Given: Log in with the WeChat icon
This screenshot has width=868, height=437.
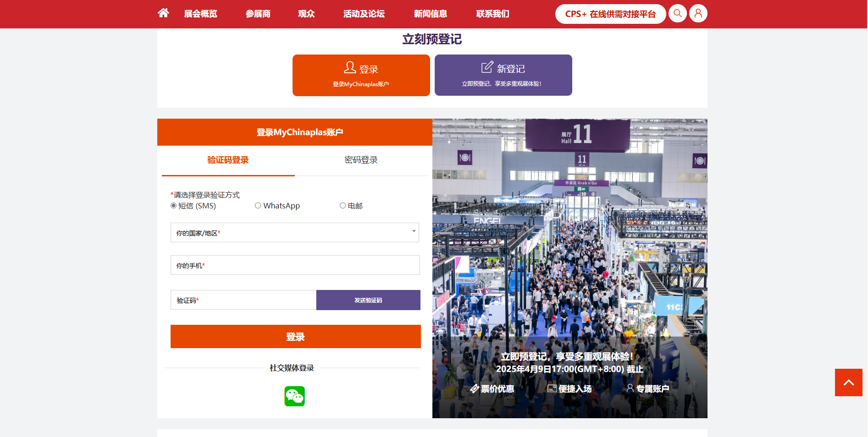Looking at the screenshot, I should coord(294,396).
